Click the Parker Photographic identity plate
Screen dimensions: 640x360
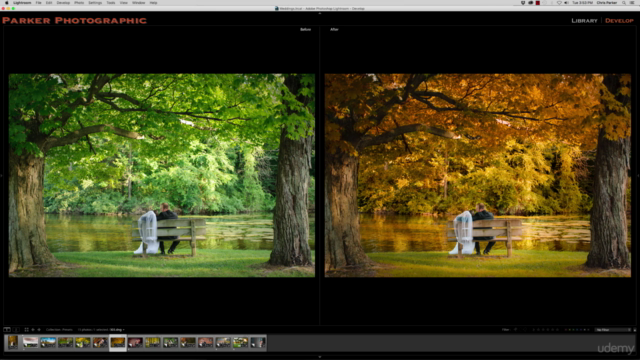point(74,20)
